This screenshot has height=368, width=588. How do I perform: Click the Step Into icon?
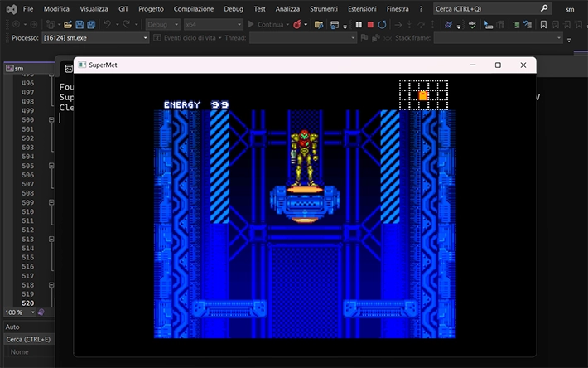coord(409,24)
